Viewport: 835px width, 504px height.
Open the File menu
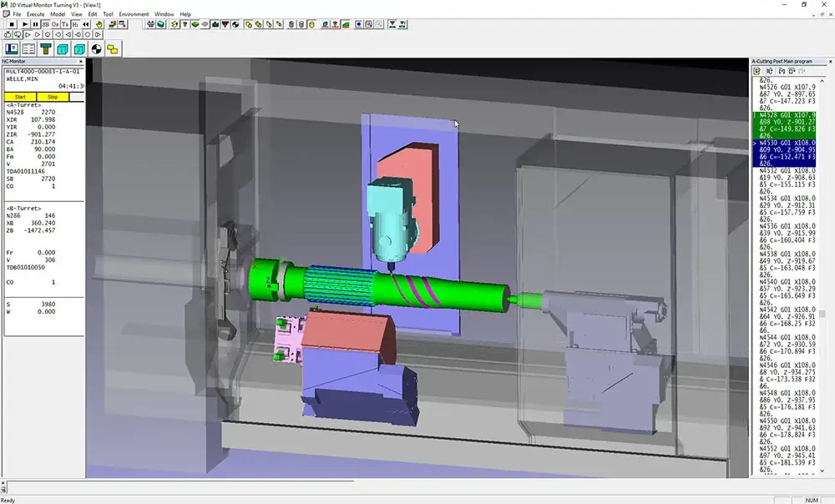click(17, 14)
